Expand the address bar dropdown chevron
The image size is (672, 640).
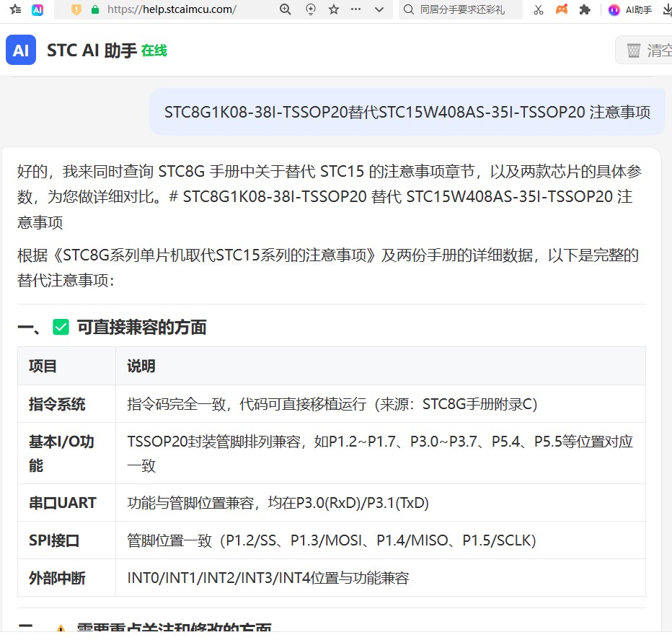pyautogui.click(x=379, y=9)
